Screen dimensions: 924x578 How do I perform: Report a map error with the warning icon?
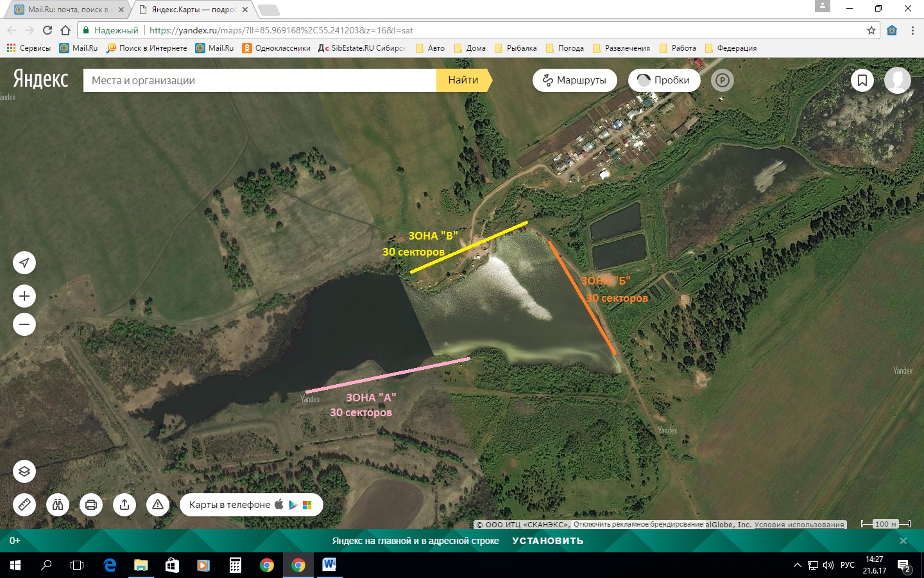[158, 505]
